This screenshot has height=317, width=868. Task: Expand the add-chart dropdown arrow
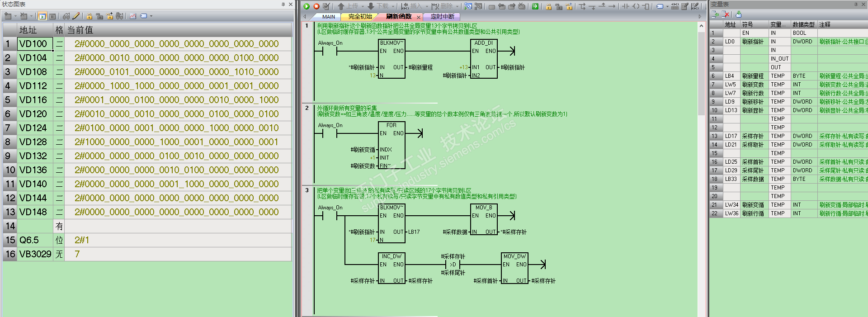tap(16, 16)
